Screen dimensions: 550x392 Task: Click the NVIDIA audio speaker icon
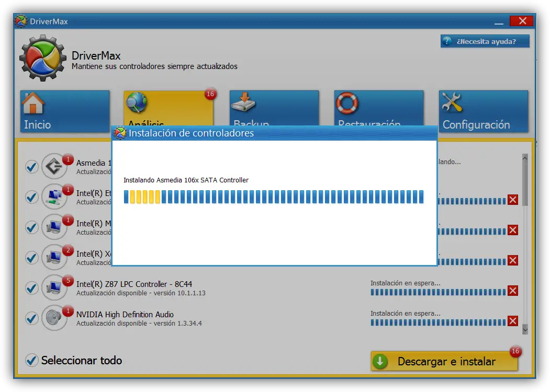click(54, 318)
